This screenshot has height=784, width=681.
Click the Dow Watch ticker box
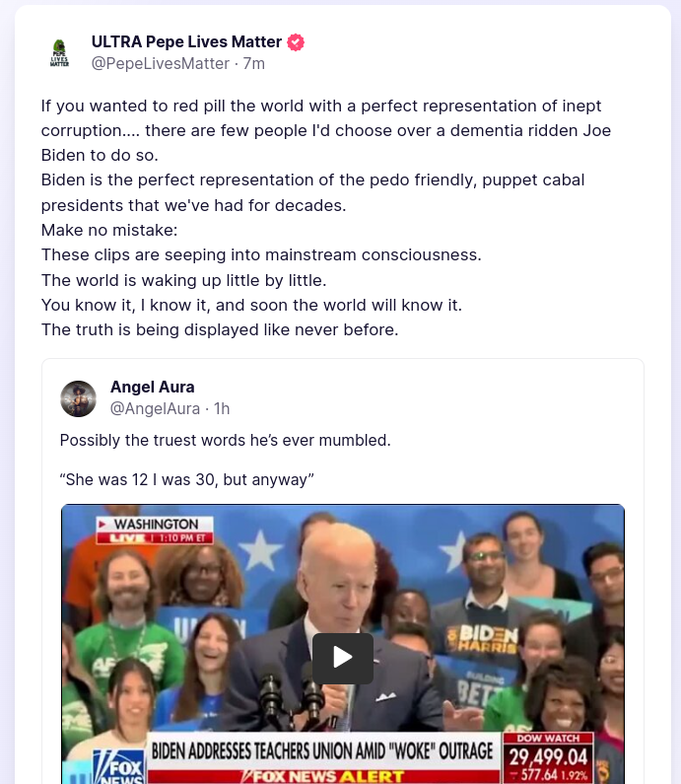548,758
